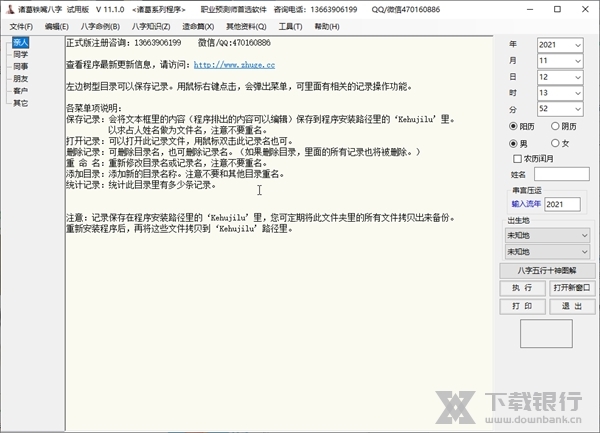Expand the 日 day dropdown

click(577, 77)
